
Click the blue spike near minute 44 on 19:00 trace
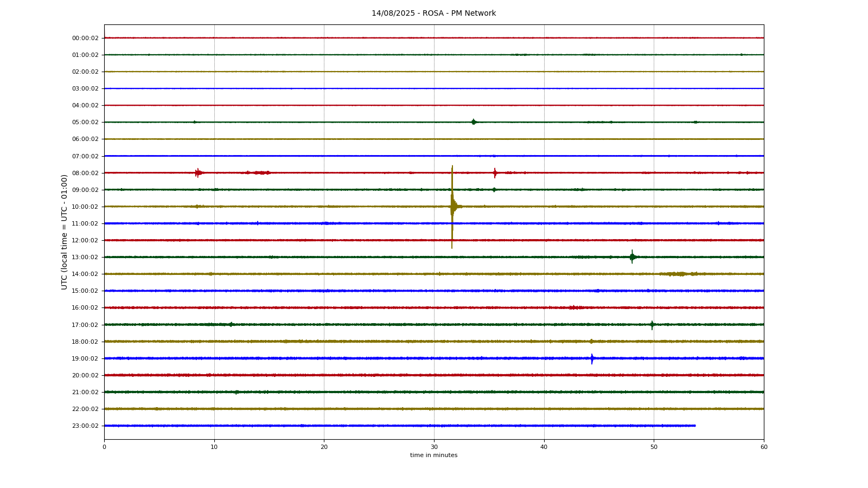tap(592, 358)
